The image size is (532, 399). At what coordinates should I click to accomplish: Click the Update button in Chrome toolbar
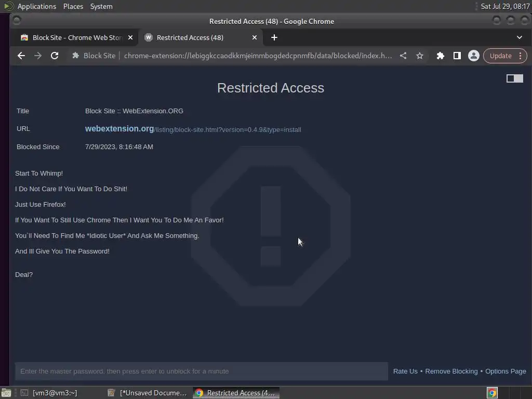click(500, 56)
